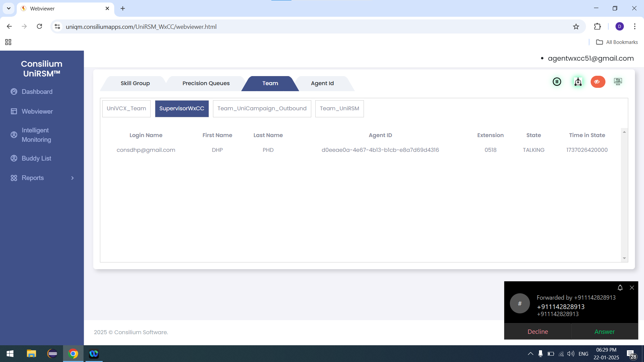The width and height of the screenshot is (644, 362).
Task: Select the Team_UniCampaign_Outbound team
Action: (x=262, y=109)
